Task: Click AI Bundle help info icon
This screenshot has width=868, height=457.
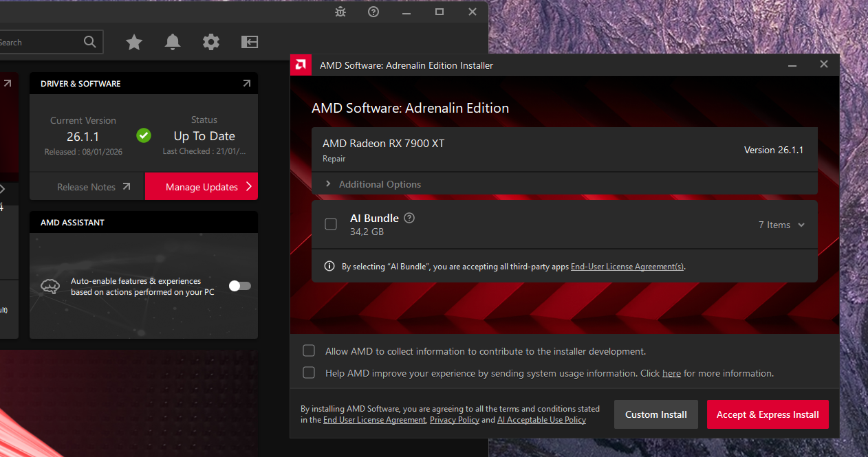Action: pos(409,218)
